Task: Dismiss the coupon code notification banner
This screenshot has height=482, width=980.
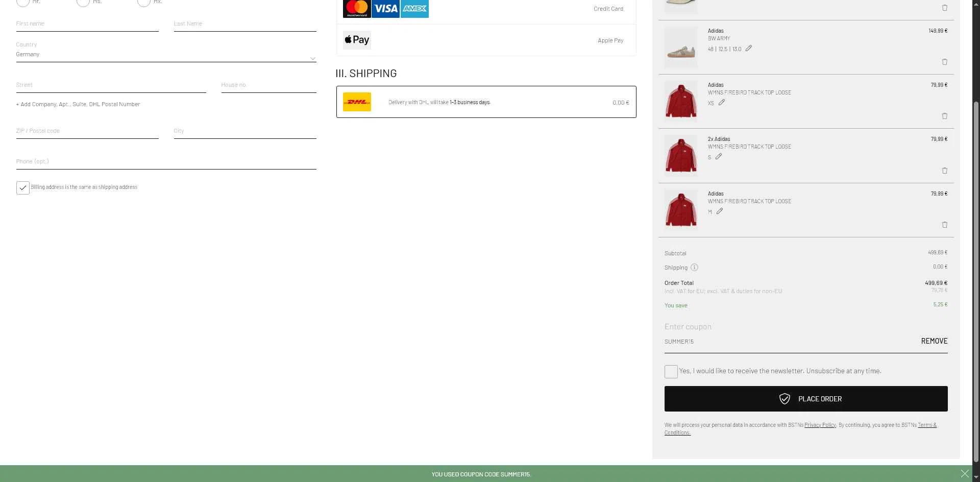Action: coord(965,474)
